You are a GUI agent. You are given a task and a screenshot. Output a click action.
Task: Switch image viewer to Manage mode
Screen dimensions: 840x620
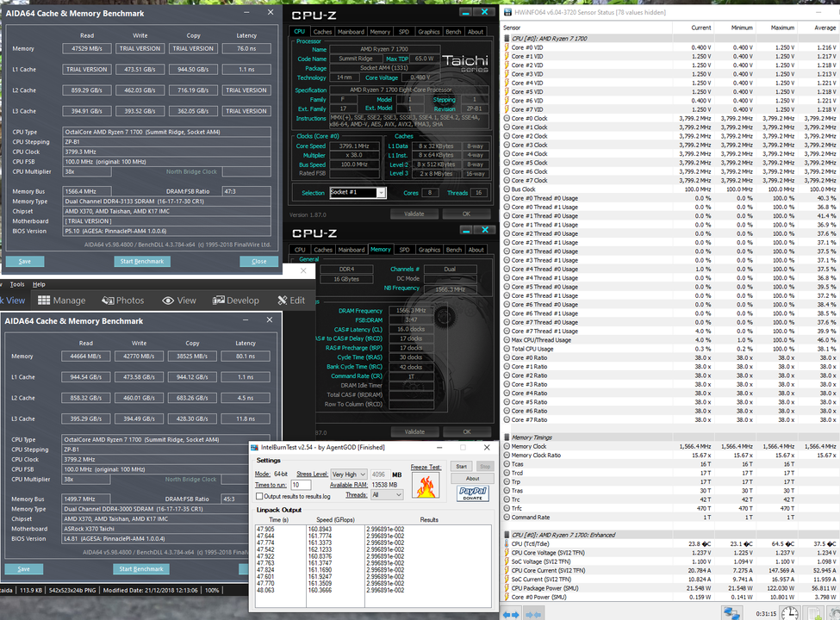pos(62,301)
